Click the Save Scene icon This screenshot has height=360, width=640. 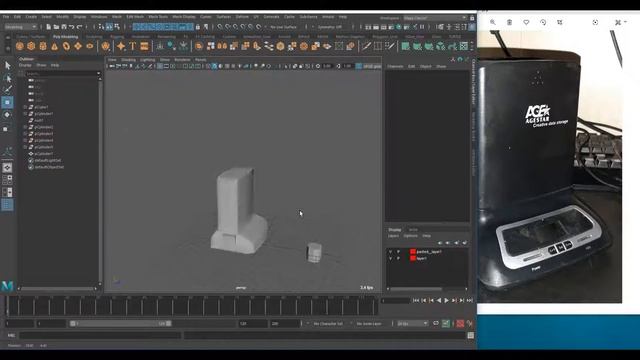64,27
